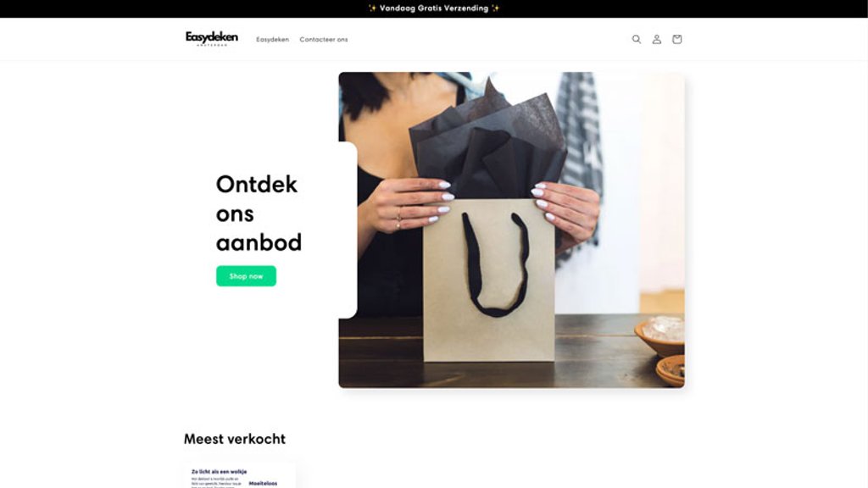Image resolution: width=868 pixels, height=488 pixels.
Task: Click the Moeiteloos label on product card
Action: 263,484
